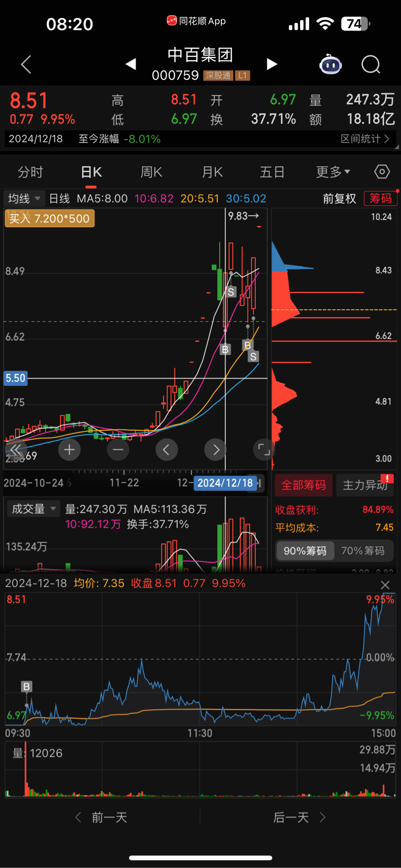Tap the MA5:8.00 moving average value
The height and width of the screenshot is (868, 401).
coord(102,198)
